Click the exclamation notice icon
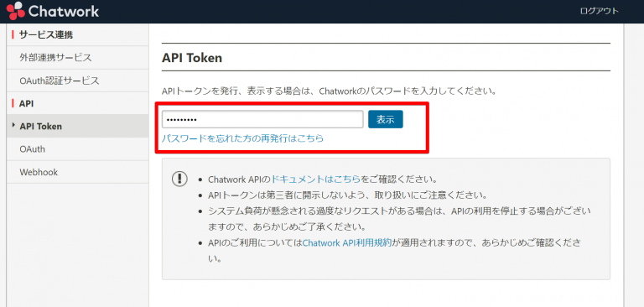 179,179
